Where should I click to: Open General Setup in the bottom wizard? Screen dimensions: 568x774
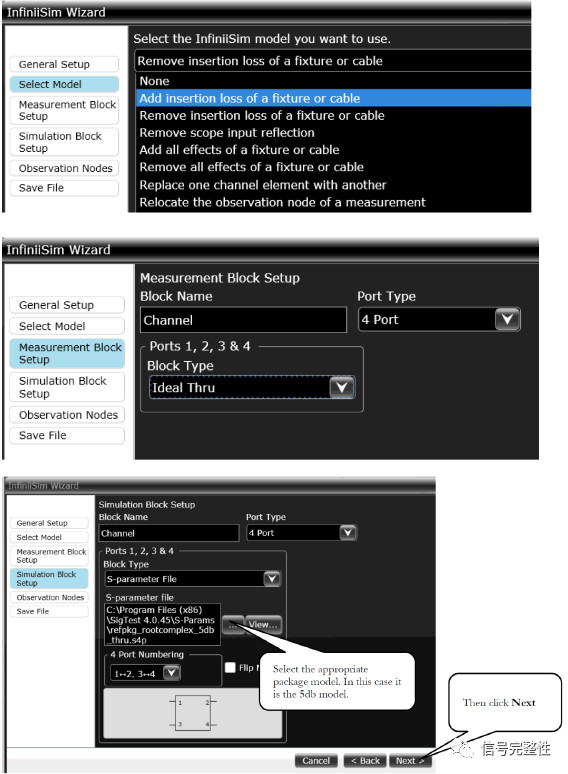tap(49, 523)
